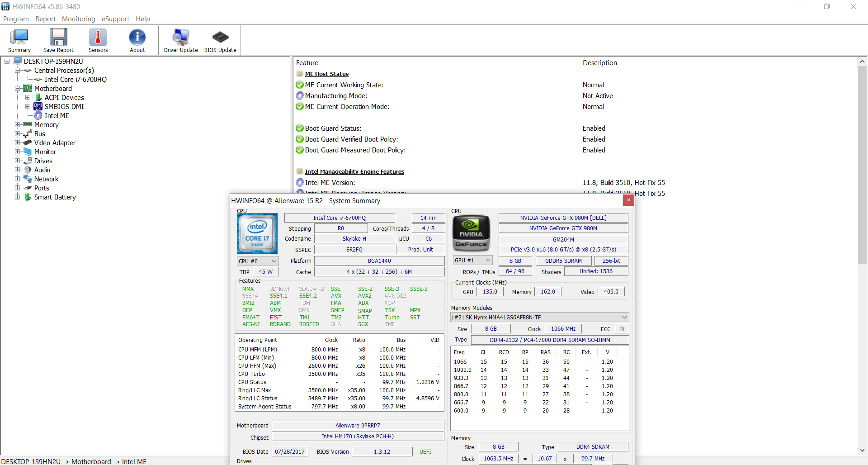Click the ME Host Status folder icon
Image resolution: width=868 pixels, height=465 pixels.
coord(299,74)
